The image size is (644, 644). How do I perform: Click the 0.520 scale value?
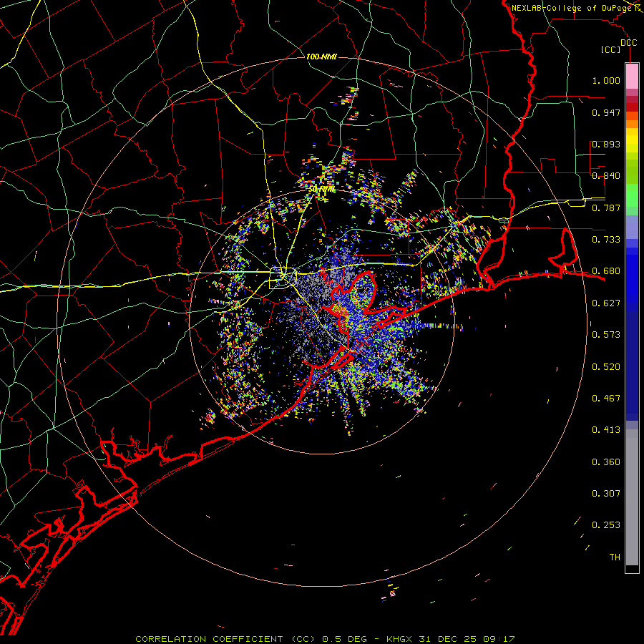(606, 367)
